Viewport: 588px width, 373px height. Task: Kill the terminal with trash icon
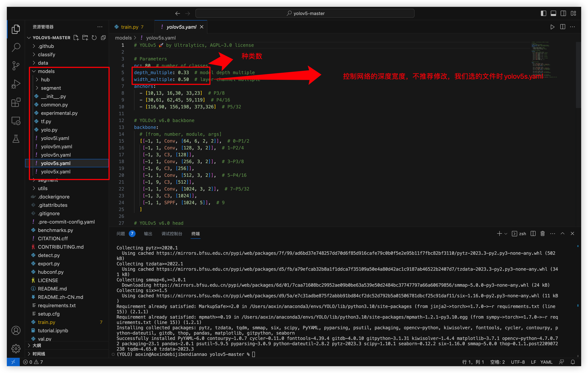[x=543, y=234]
